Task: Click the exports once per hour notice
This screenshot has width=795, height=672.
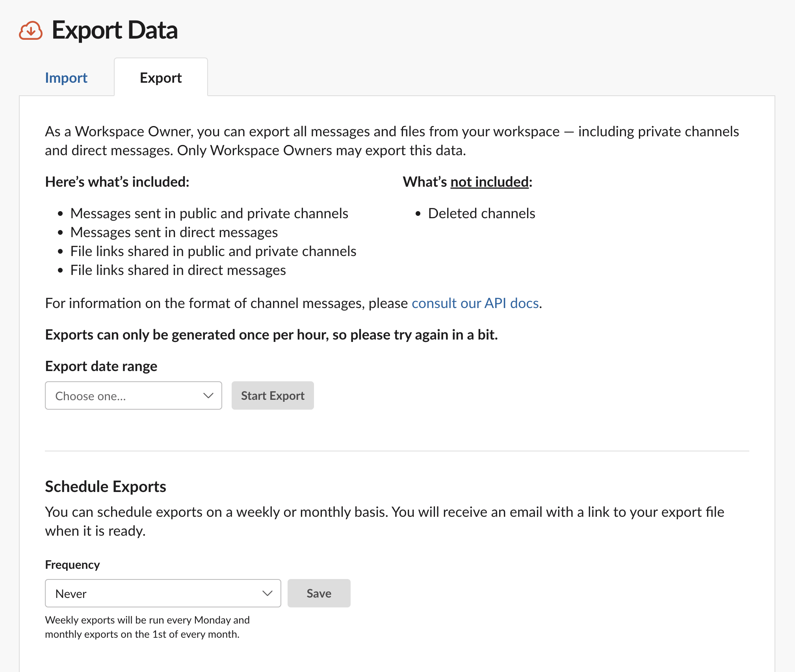Action: [271, 335]
